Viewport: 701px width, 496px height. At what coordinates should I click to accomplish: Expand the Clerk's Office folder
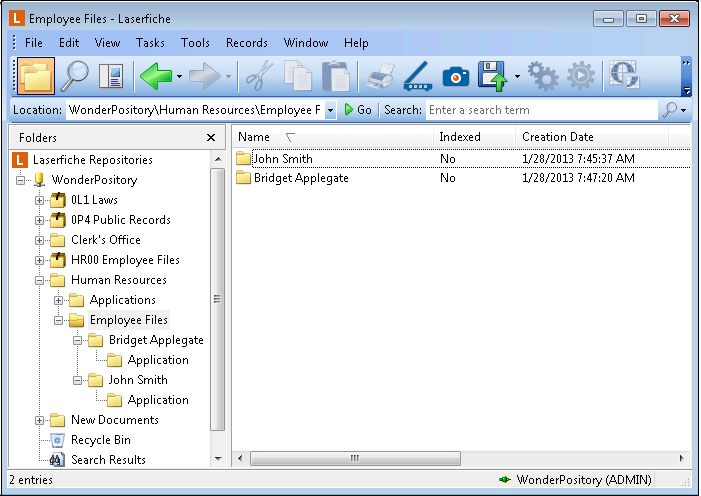pos(39,241)
